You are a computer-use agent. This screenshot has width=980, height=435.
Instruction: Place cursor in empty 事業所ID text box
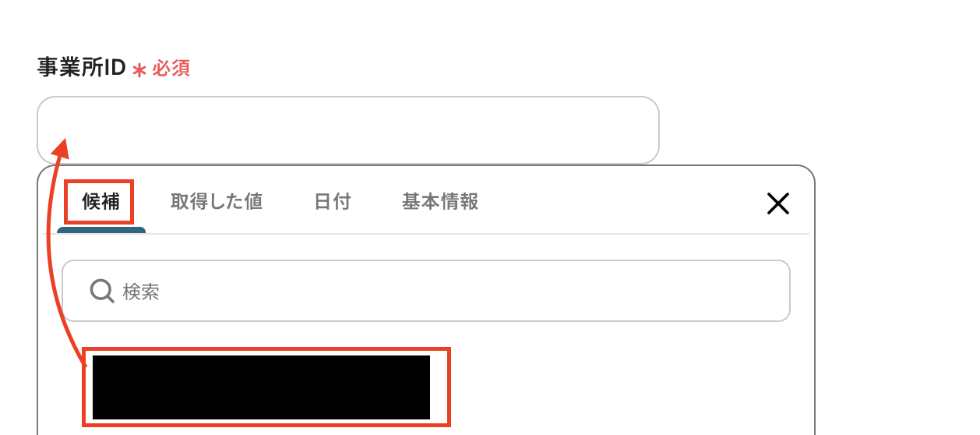point(348,130)
